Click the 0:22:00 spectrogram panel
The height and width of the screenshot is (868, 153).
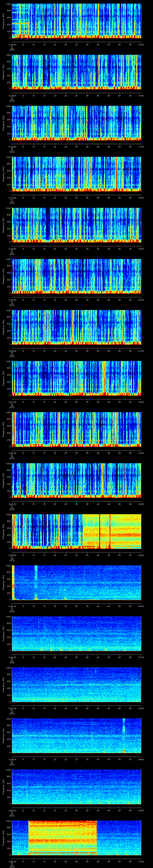[76, 429]
